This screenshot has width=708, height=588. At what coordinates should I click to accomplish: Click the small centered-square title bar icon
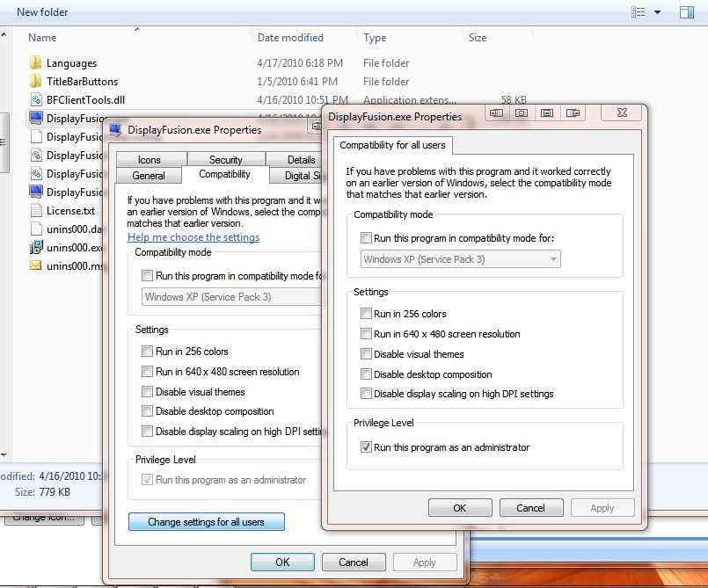click(x=522, y=113)
